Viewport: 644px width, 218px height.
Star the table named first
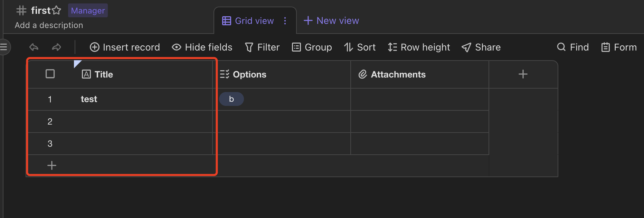(56, 10)
